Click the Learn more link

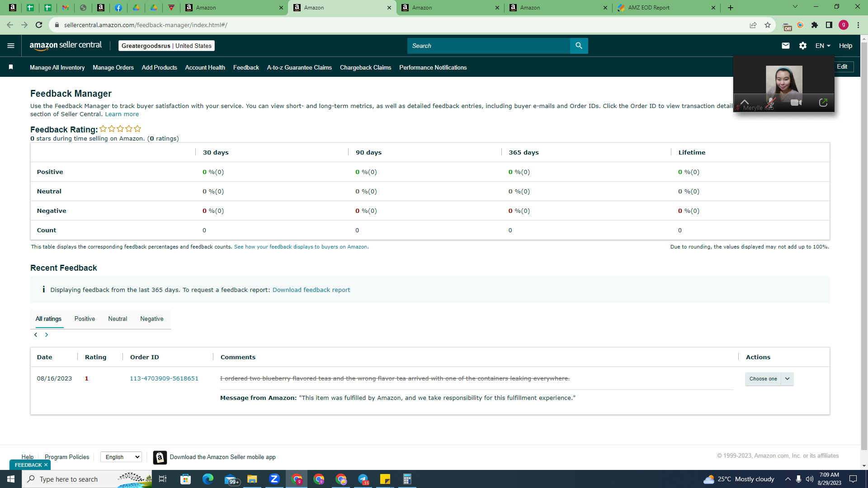(122, 114)
